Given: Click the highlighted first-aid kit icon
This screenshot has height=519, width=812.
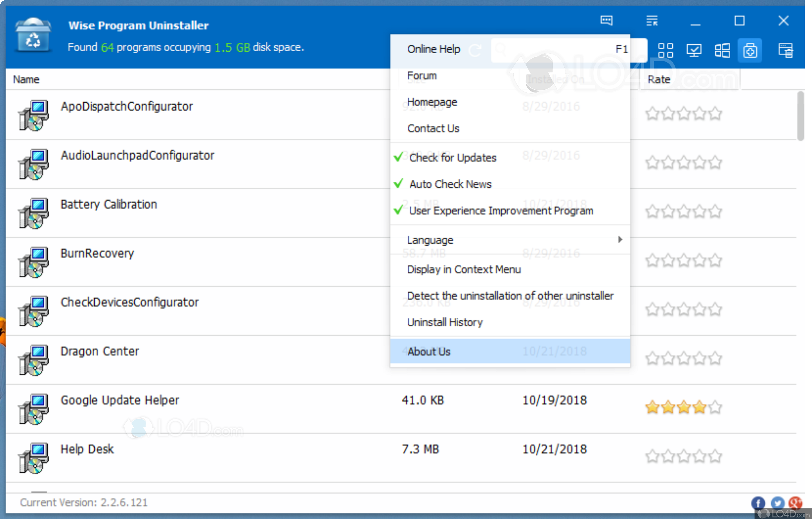Looking at the screenshot, I should [x=750, y=50].
